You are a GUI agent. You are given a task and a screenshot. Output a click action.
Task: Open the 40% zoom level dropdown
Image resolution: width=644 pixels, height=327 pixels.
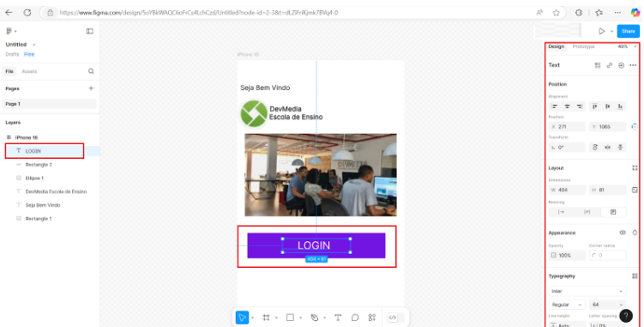(x=627, y=46)
